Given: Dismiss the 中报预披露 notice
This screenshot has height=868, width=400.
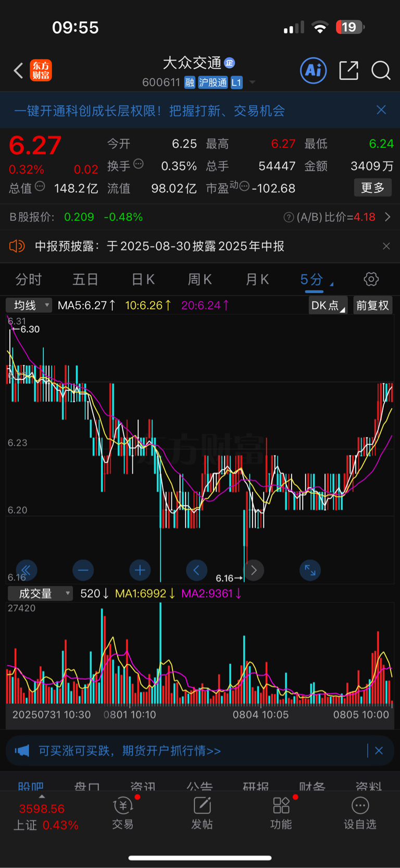Looking at the screenshot, I should point(386,246).
